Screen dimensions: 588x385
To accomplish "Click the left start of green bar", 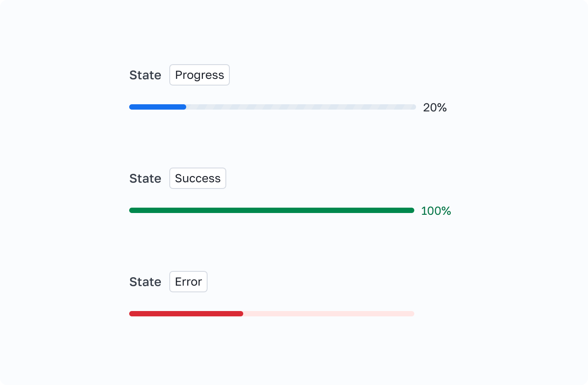I will 131,210.
